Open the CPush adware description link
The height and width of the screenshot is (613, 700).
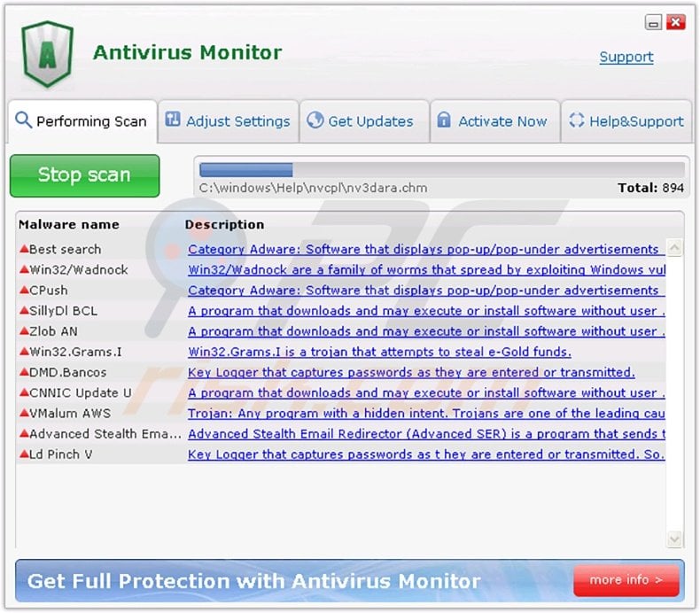426,291
